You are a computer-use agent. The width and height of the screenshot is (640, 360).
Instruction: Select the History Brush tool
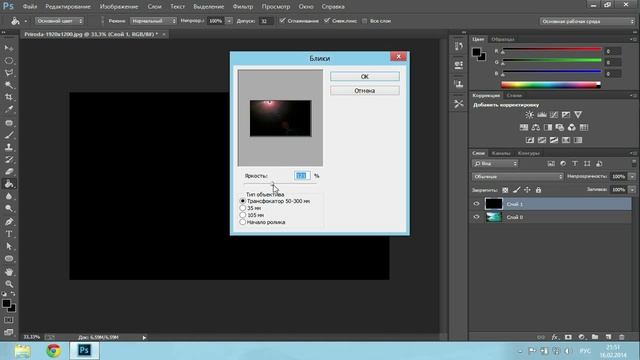tap(9, 160)
